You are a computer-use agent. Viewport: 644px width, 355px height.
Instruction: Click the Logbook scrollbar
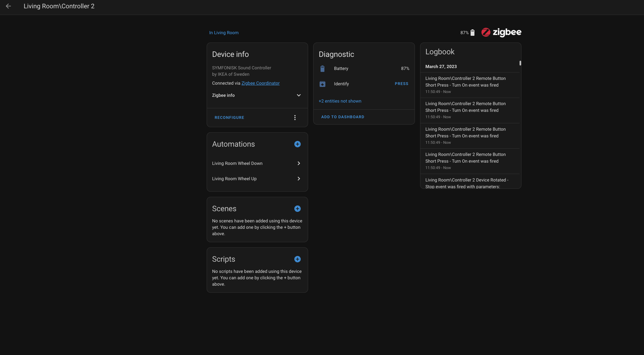[x=520, y=63]
